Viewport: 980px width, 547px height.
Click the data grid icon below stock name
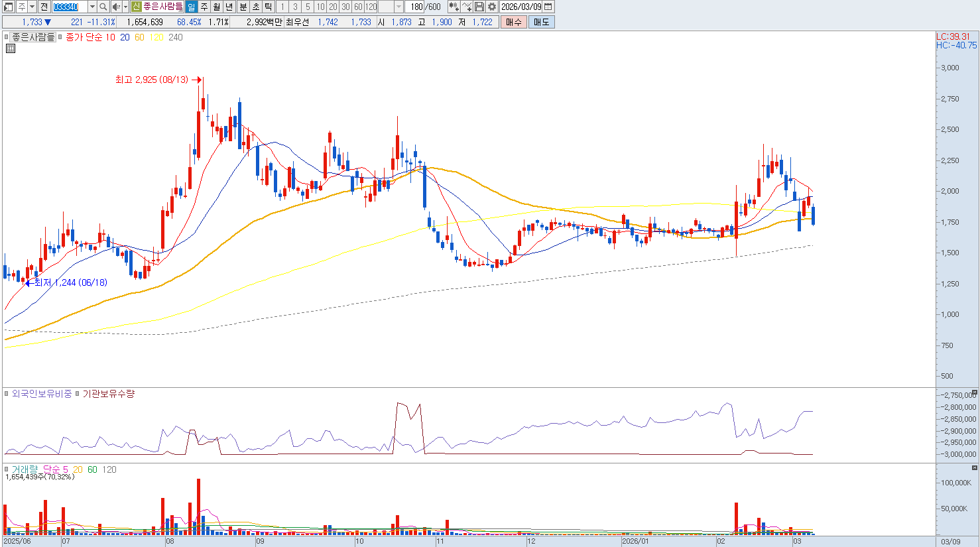tap(11, 48)
